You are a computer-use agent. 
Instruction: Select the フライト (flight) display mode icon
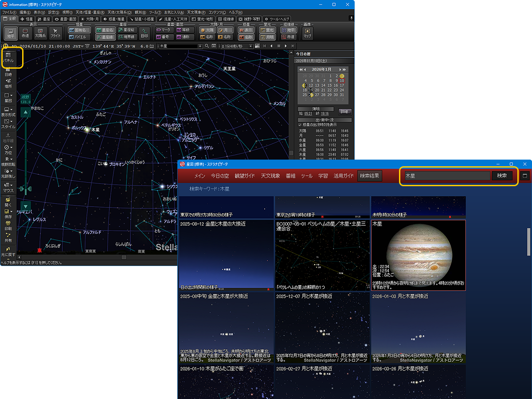pos(56,33)
